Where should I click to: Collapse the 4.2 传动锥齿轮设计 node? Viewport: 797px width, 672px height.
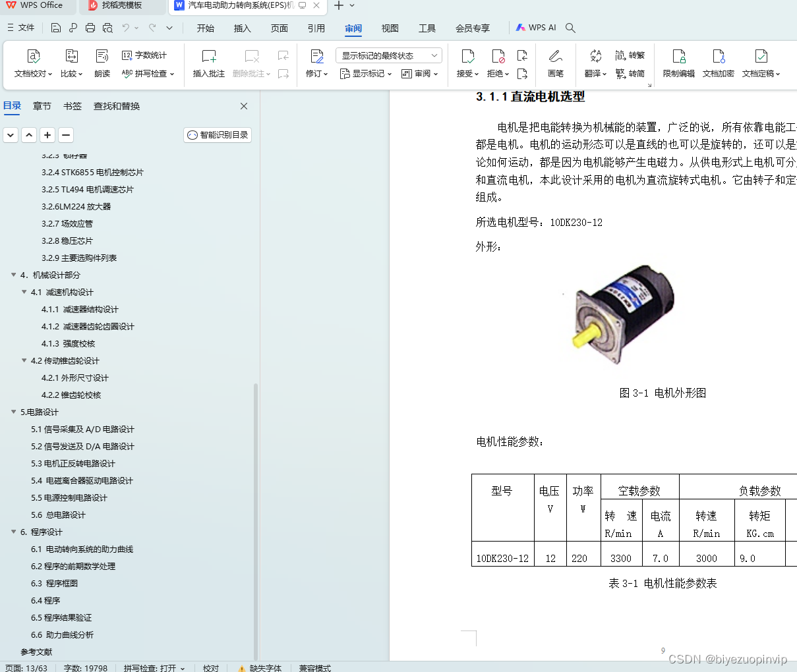[24, 360]
